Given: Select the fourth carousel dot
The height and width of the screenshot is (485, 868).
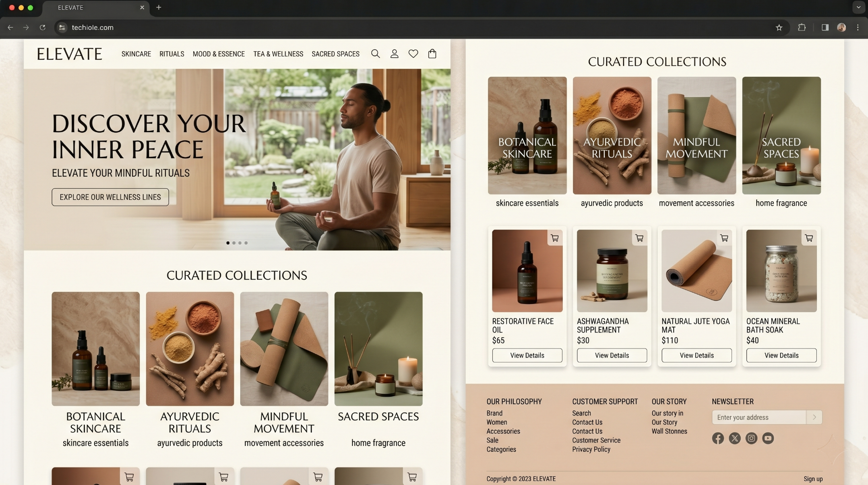Looking at the screenshot, I should 246,243.
